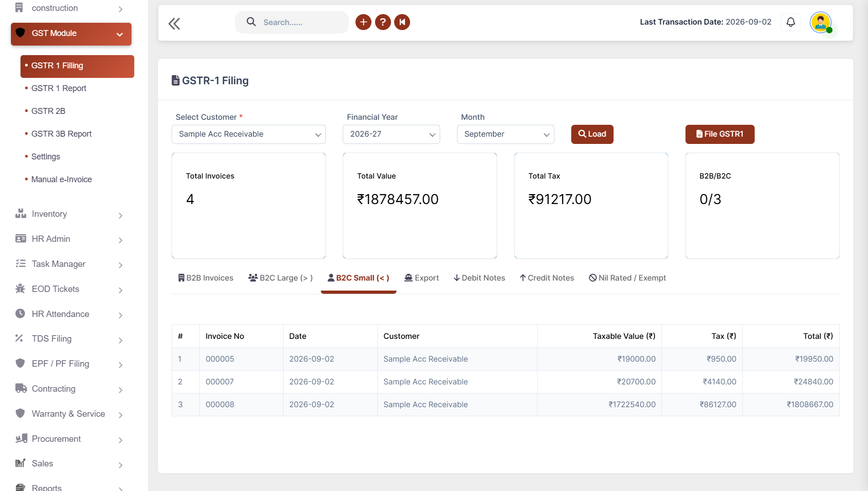Click the red skip-back icon button

(402, 22)
